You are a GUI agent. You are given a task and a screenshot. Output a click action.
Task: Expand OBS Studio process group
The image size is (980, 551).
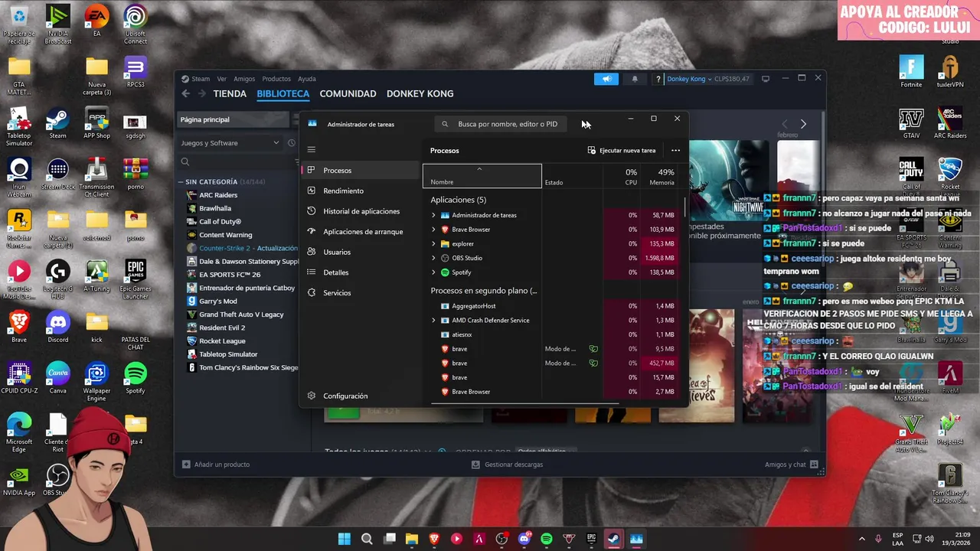pyautogui.click(x=433, y=258)
